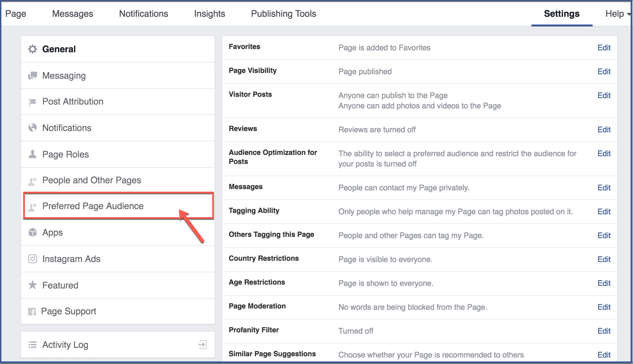
Task: Open the Help dropdown menu
Action: [x=618, y=14]
